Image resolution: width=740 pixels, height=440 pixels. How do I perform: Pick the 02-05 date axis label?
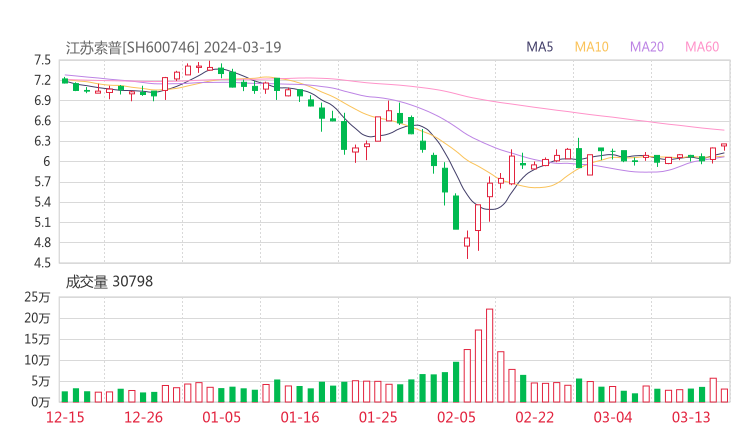(x=456, y=417)
